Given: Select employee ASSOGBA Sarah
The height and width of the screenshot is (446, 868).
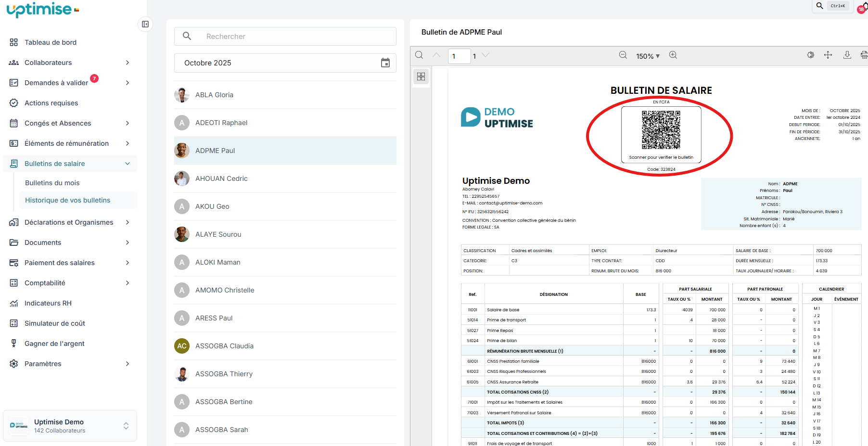Looking at the screenshot, I should pos(285,430).
